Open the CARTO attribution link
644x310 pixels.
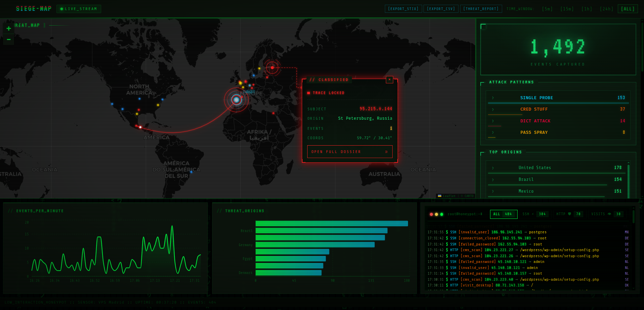click(x=469, y=196)
